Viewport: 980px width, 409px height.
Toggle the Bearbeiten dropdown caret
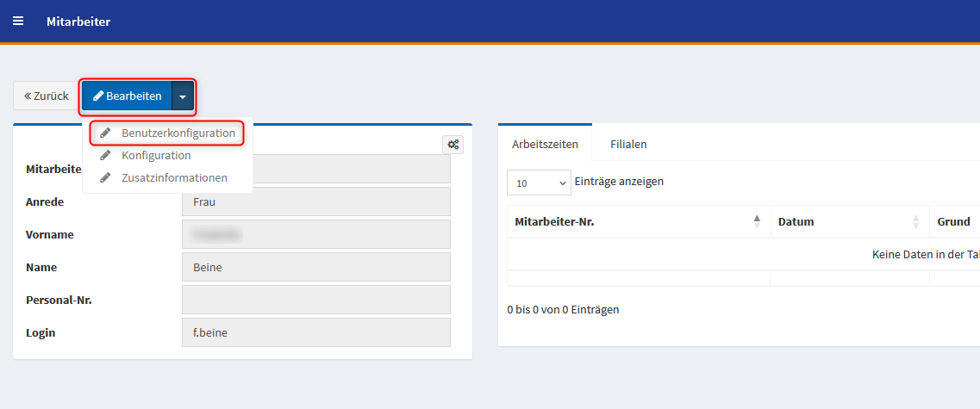tap(183, 96)
